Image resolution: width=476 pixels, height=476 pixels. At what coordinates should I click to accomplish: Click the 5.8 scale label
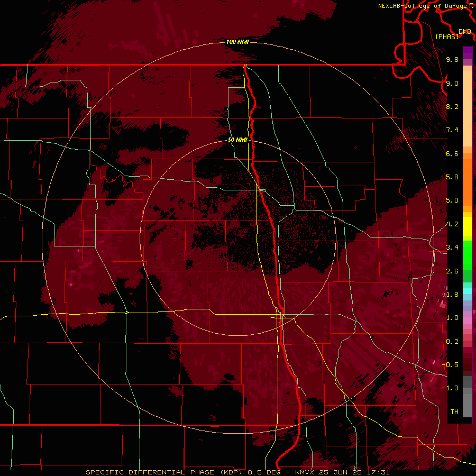(452, 177)
